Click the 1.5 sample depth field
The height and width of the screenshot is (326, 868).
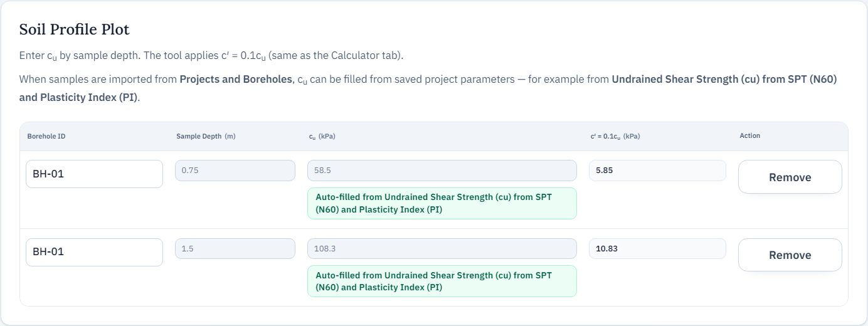(x=235, y=248)
